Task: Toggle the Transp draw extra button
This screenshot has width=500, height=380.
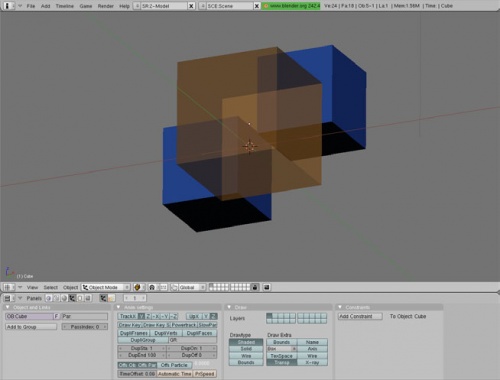Action: click(x=282, y=362)
